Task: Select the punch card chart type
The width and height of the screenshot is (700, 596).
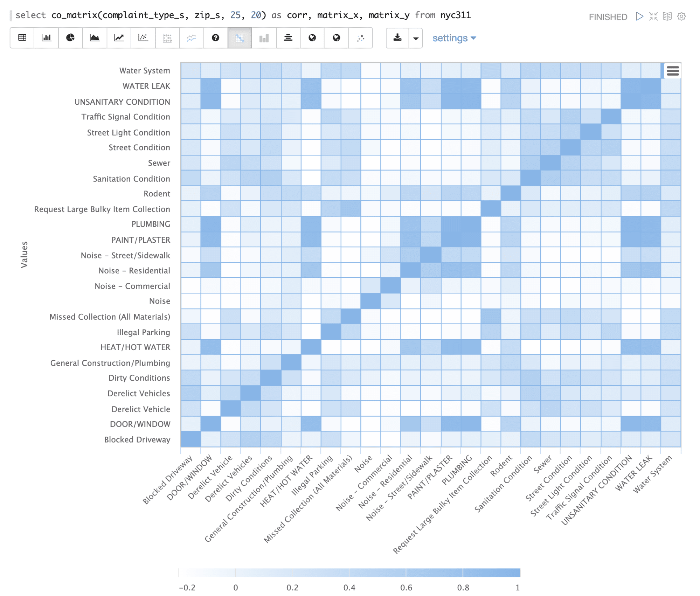Action: [x=167, y=38]
